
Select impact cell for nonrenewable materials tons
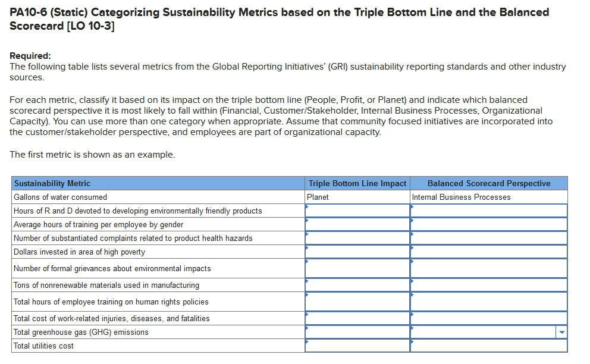click(x=357, y=285)
